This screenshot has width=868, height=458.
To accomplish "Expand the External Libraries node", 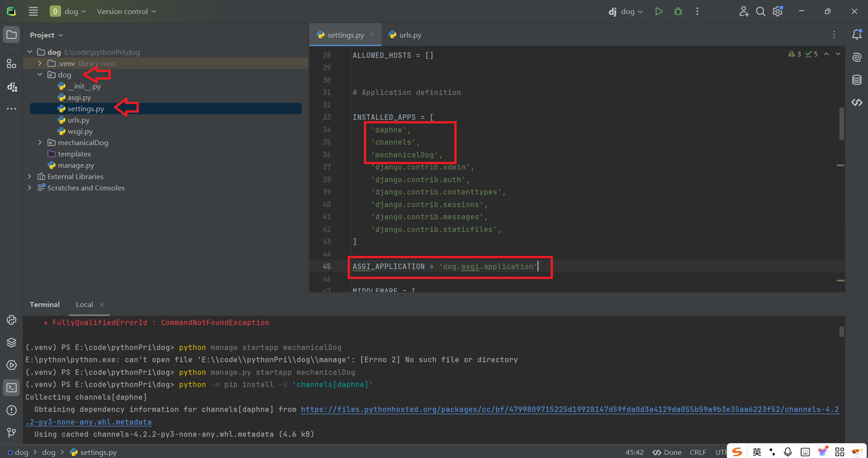I will point(29,176).
